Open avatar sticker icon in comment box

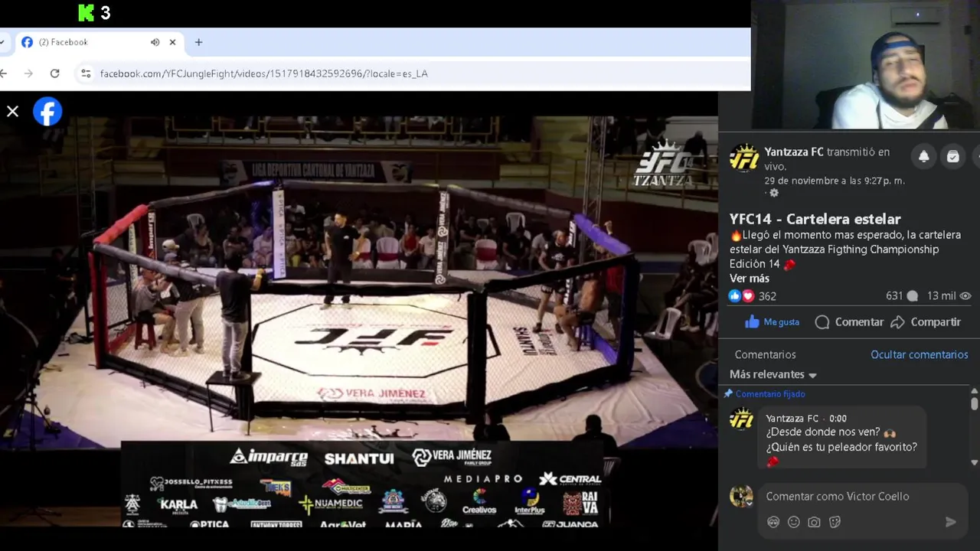773,522
